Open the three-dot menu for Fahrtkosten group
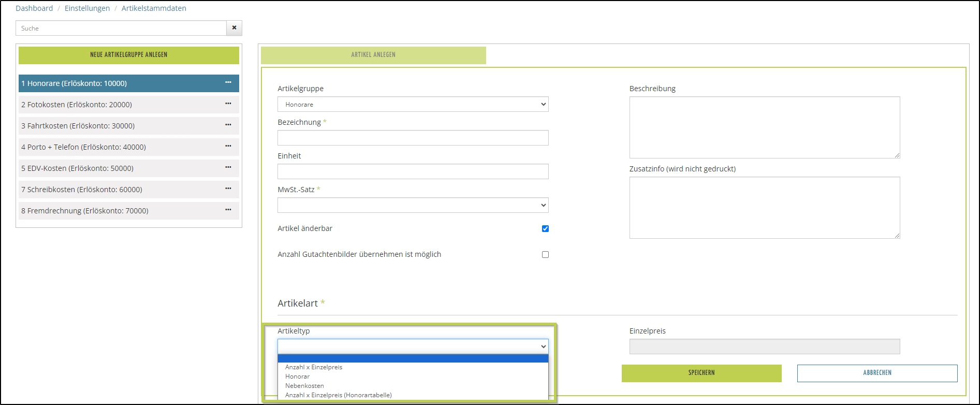980x405 pixels. pos(228,125)
